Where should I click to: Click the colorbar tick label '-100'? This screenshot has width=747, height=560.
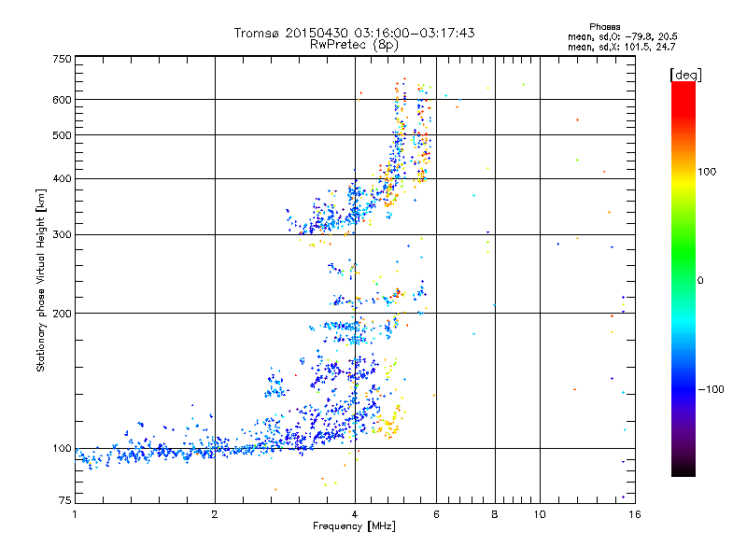(711, 389)
